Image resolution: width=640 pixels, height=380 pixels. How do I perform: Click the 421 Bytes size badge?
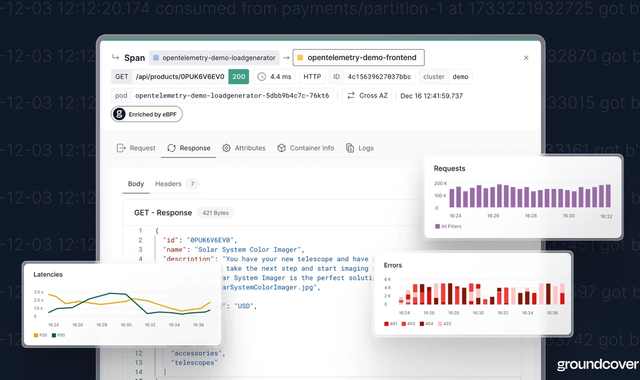tap(216, 213)
